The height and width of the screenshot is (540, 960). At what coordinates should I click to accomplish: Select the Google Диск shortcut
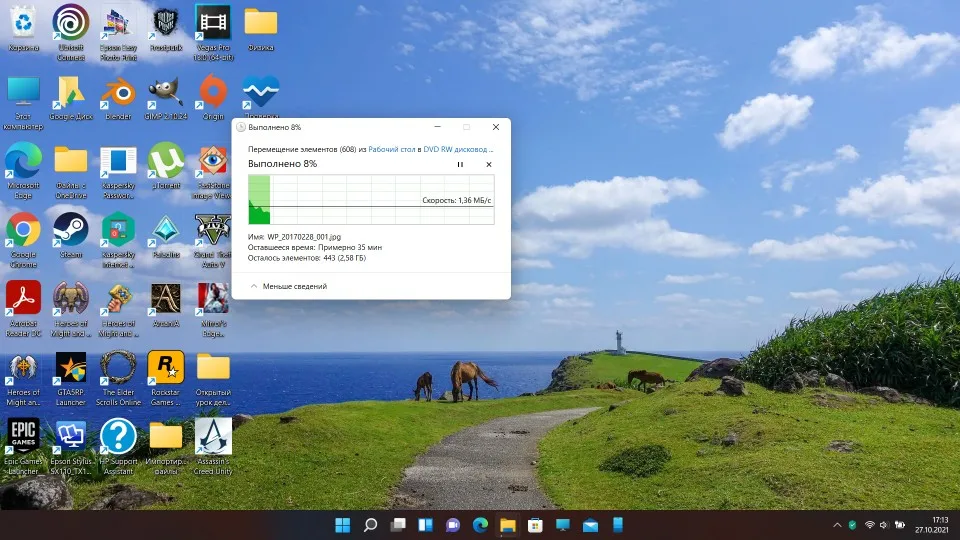tap(70, 98)
